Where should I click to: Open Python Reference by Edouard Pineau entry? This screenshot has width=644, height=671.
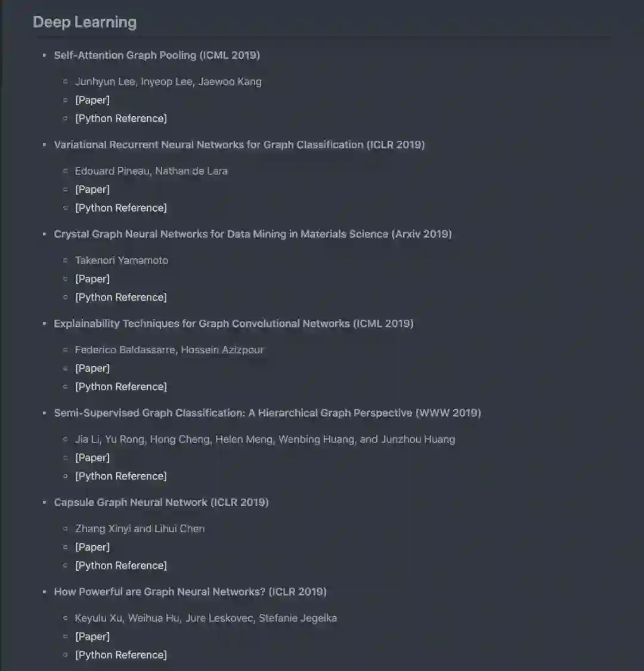(x=120, y=208)
